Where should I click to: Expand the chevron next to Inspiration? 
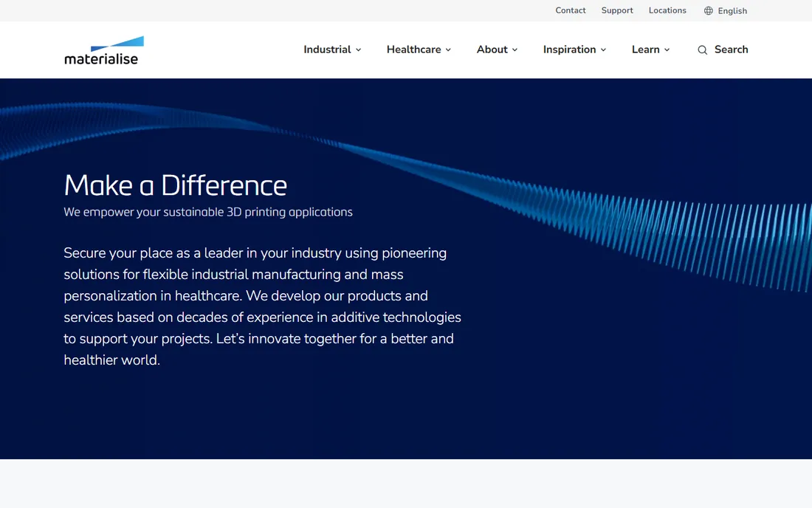603,49
